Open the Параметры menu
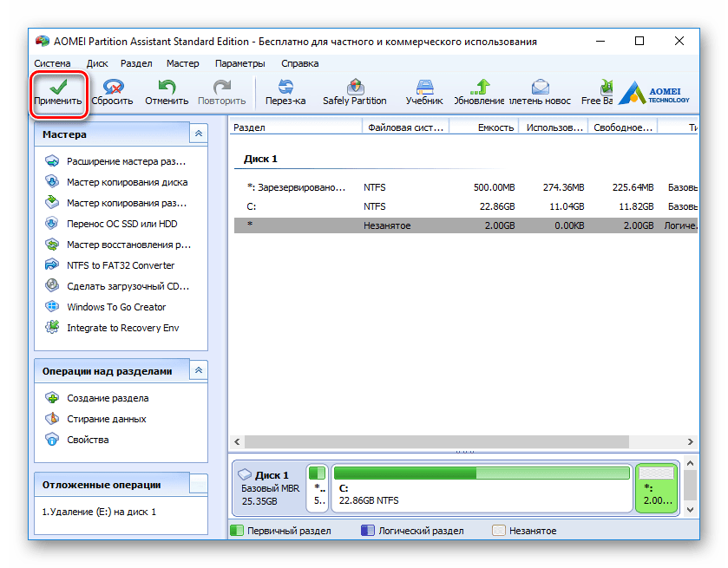Viewport: 728px width, 568px height. pyautogui.click(x=239, y=63)
